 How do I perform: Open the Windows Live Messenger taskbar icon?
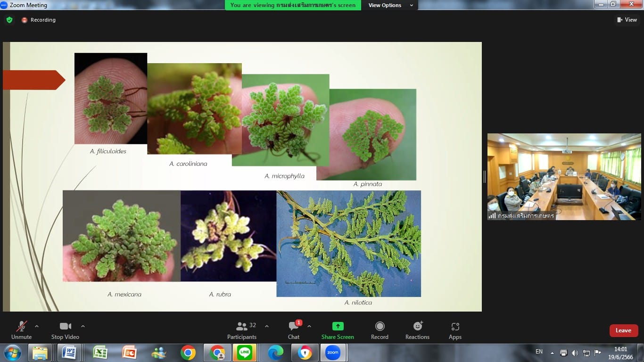[159, 353]
